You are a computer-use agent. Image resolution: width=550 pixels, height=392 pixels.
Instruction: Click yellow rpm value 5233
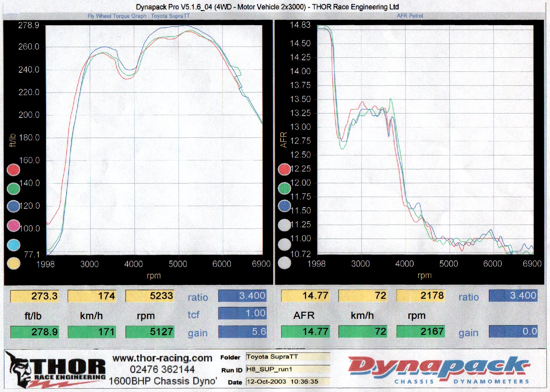[x=150, y=296]
